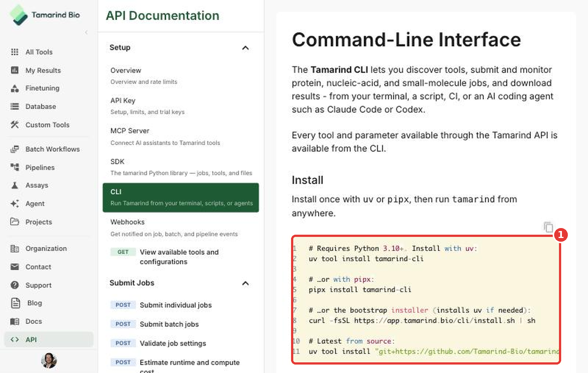The image size is (588, 373).
Task: Click the Command-Line Interface title
Action: click(406, 39)
